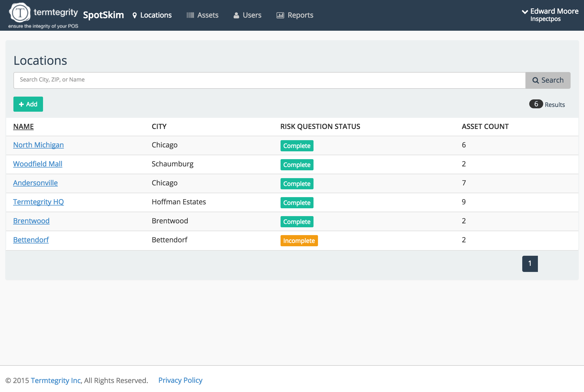Click the magnifying glass search icon
Viewport: 584px width, 392px height.
coord(535,80)
